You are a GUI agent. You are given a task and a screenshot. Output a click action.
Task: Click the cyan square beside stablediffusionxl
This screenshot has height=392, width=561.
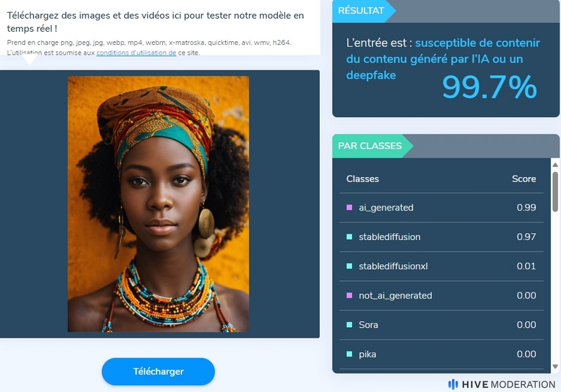pyautogui.click(x=350, y=266)
